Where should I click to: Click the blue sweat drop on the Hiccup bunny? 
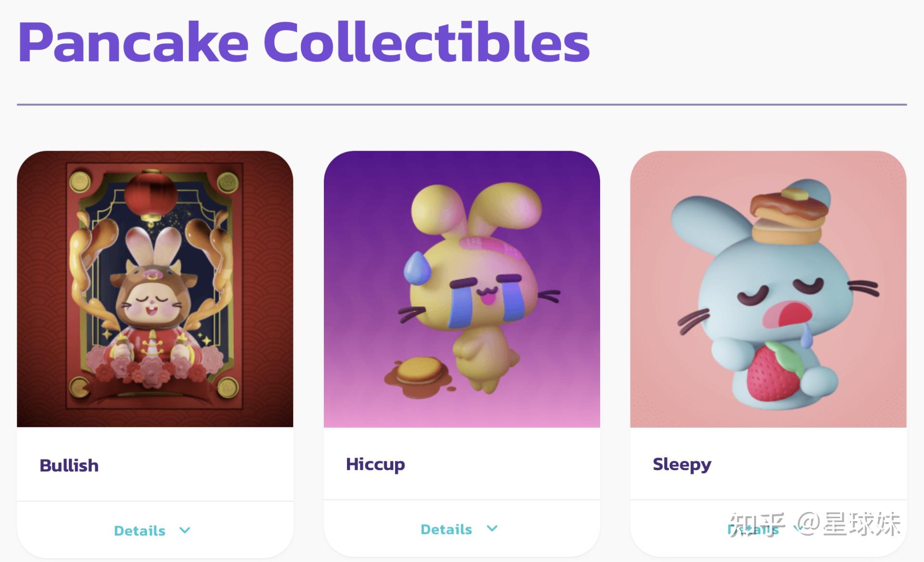[x=417, y=268]
